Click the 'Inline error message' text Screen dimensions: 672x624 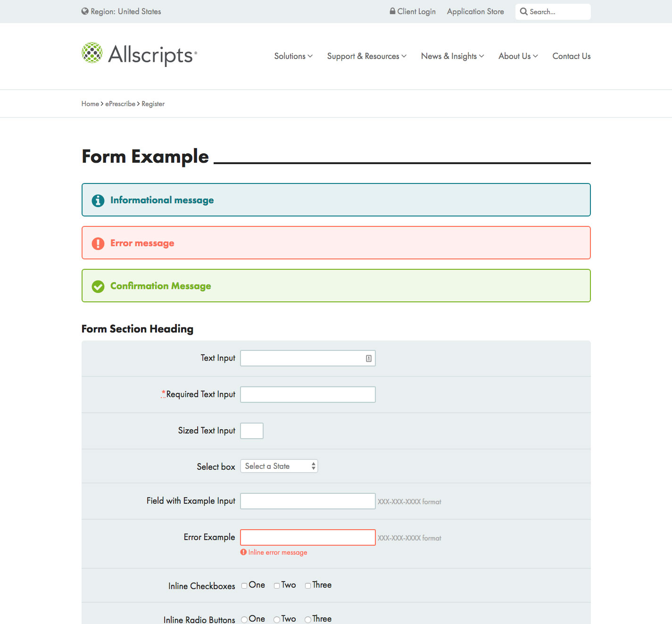[x=278, y=552]
